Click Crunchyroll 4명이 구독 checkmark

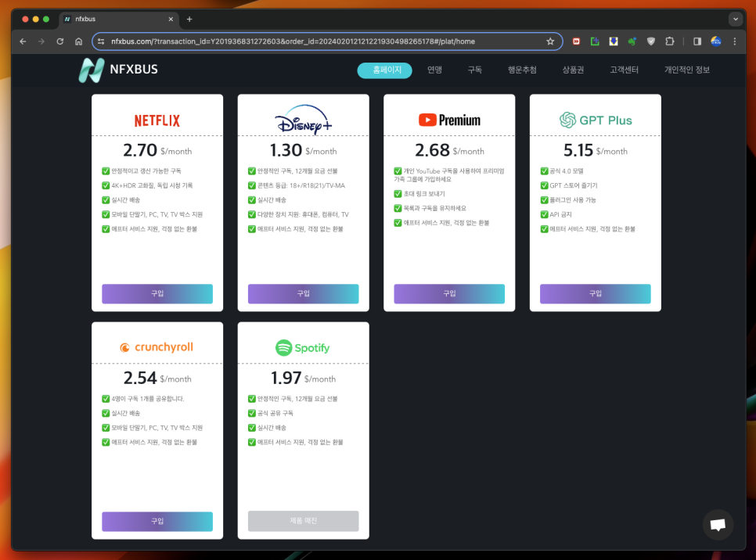coord(106,399)
